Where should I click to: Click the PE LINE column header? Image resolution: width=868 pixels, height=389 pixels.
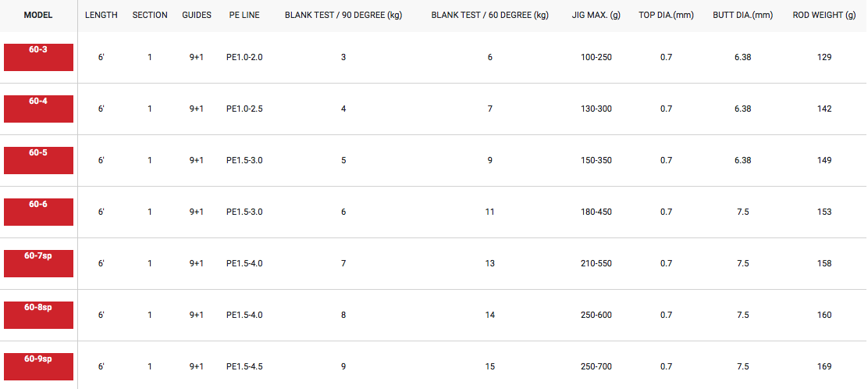244,16
